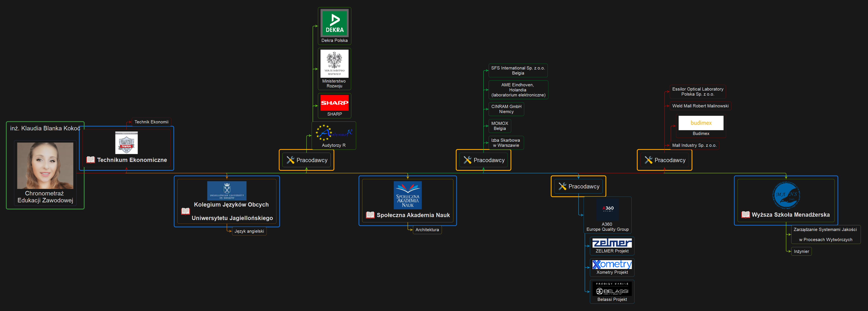Select the Weld Mall Robert Malinowski node
Image resolution: width=868 pixels, height=311 pixels.
[700, 106]
